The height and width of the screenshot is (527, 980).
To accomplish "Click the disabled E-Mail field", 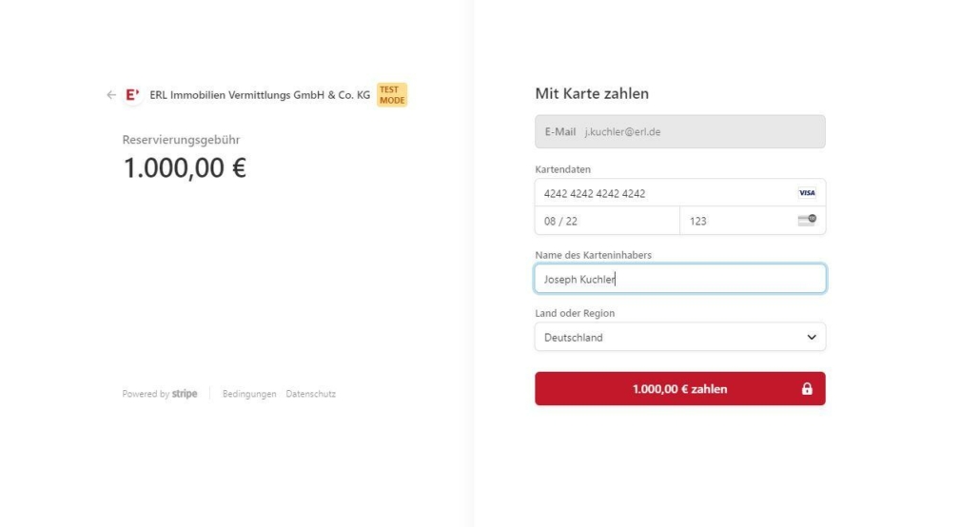I will coord(680,131).
